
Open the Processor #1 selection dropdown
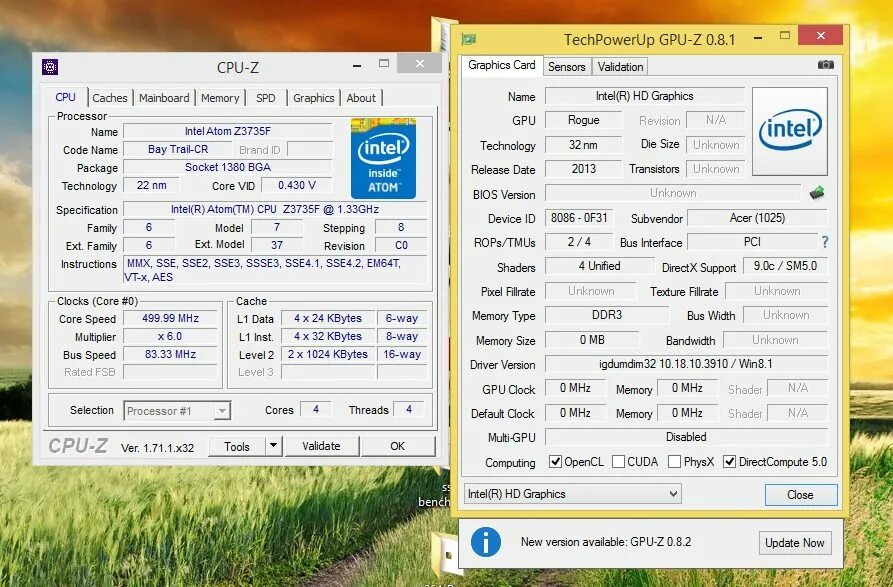pyautogui.click(x=177, y=411)
